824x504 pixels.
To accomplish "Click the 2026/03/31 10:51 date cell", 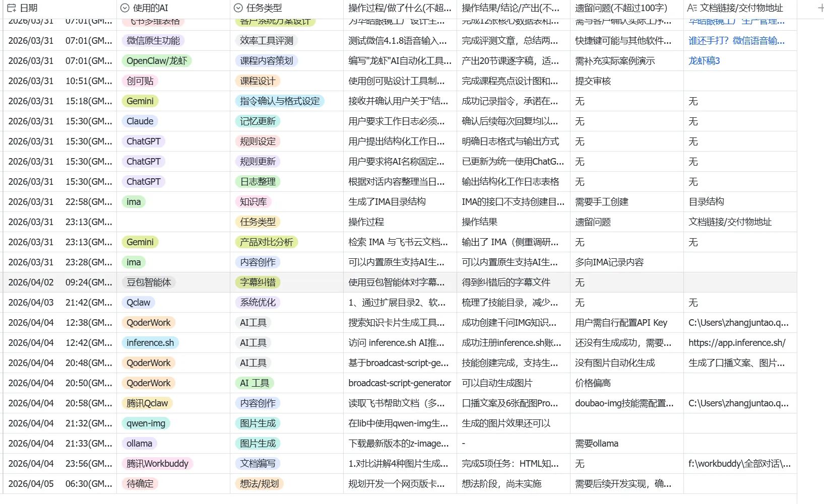I will pyautogui.click(x=60, y=81).
